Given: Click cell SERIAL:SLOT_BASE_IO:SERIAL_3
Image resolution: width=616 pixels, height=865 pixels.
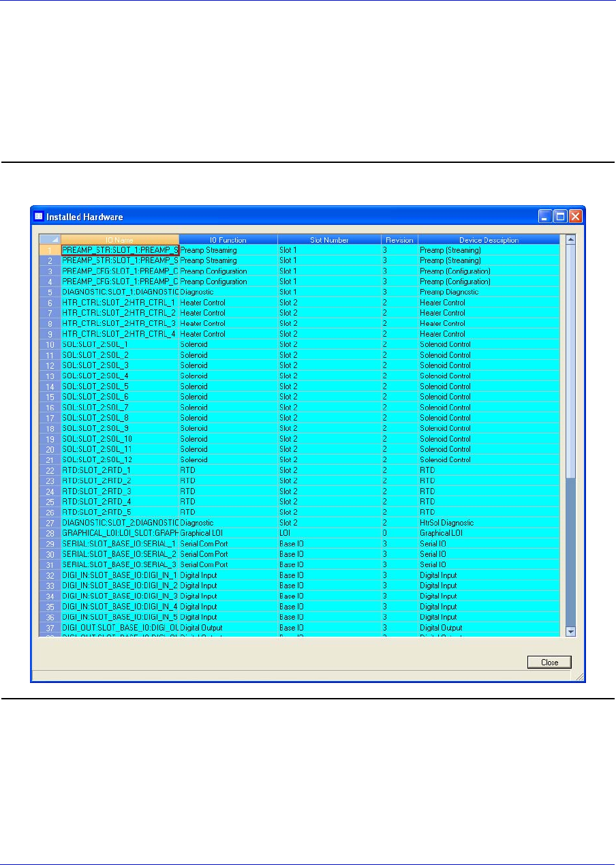Looking at the screenshot, I should click(x=120, y=565).
